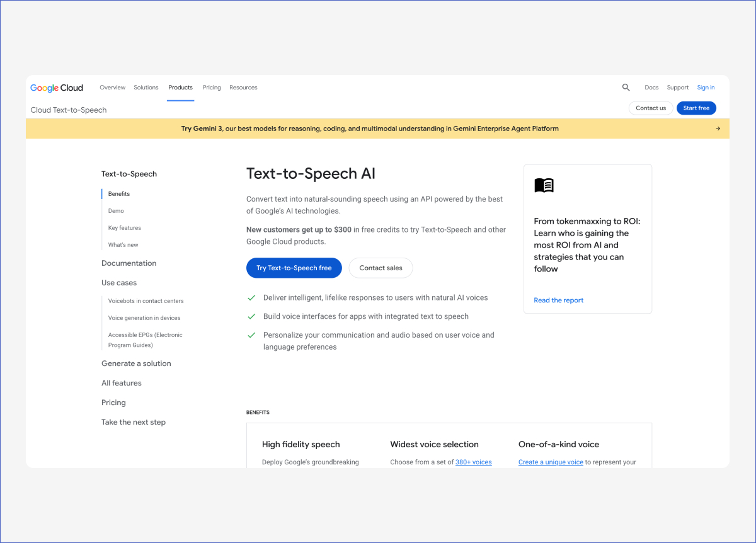
Task: Open Documentation in the sidebar
Action: coord(129,263)
